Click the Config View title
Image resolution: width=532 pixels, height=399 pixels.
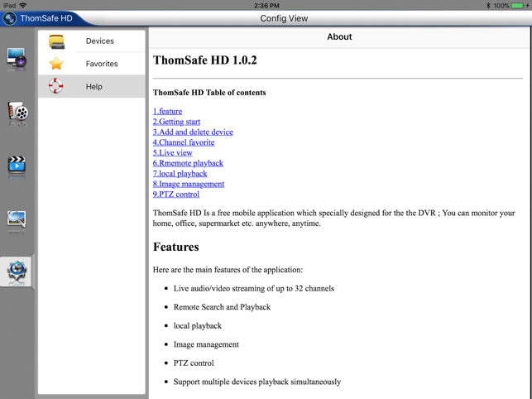(284, 18)
